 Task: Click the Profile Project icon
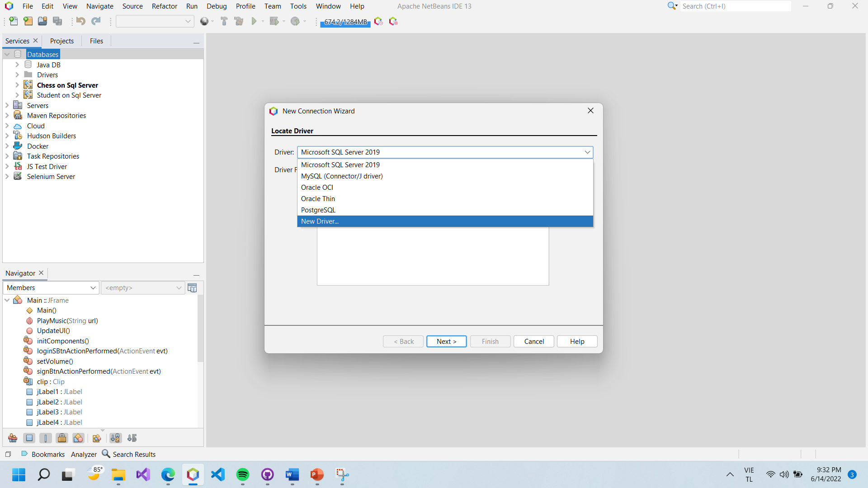point(295,21)
